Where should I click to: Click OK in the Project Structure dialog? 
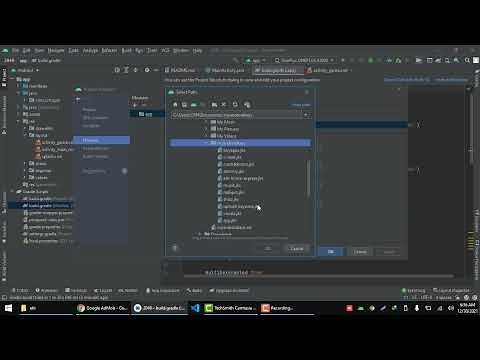(331, 252)
